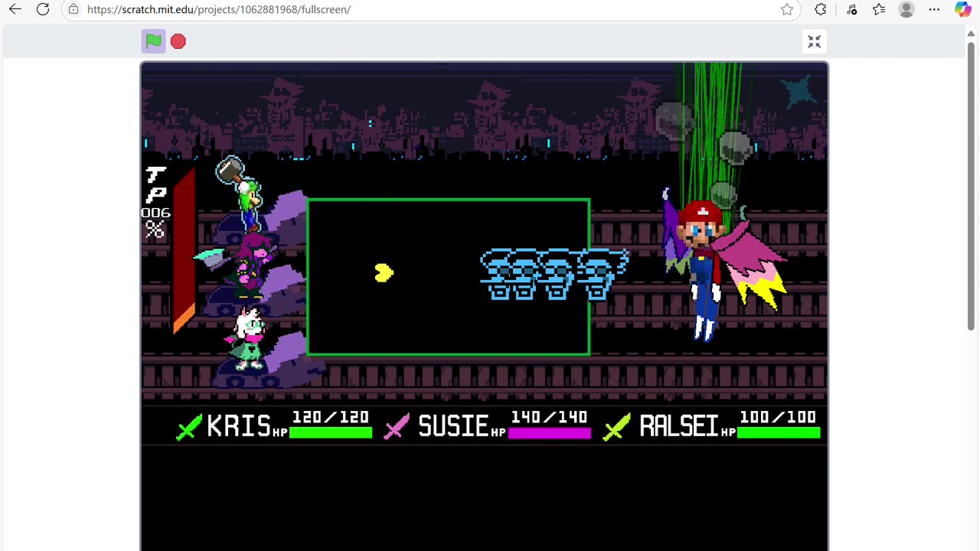
Task: Click the 120/120 HP value
Action: (331, 418)
